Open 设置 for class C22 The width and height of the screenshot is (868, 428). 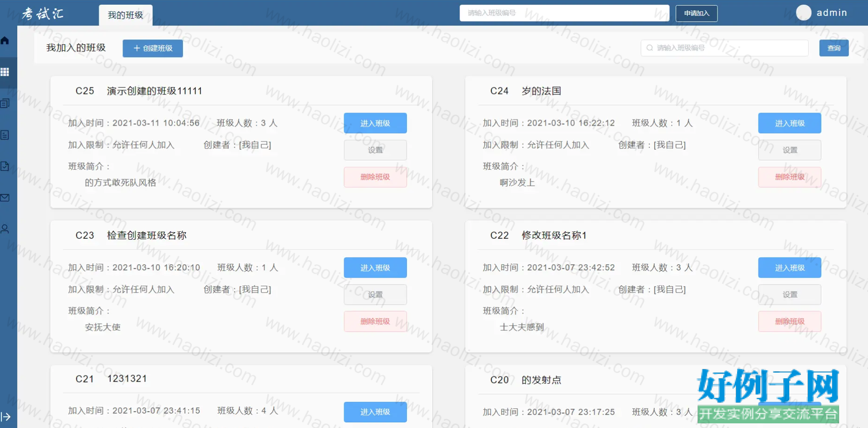point(790,295)
